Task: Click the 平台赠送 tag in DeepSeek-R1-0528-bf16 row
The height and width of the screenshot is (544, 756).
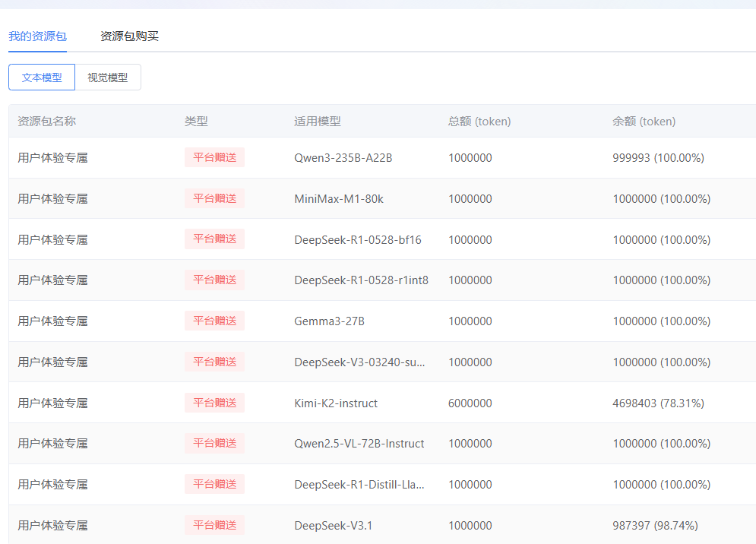Action: tap(214, 239)
